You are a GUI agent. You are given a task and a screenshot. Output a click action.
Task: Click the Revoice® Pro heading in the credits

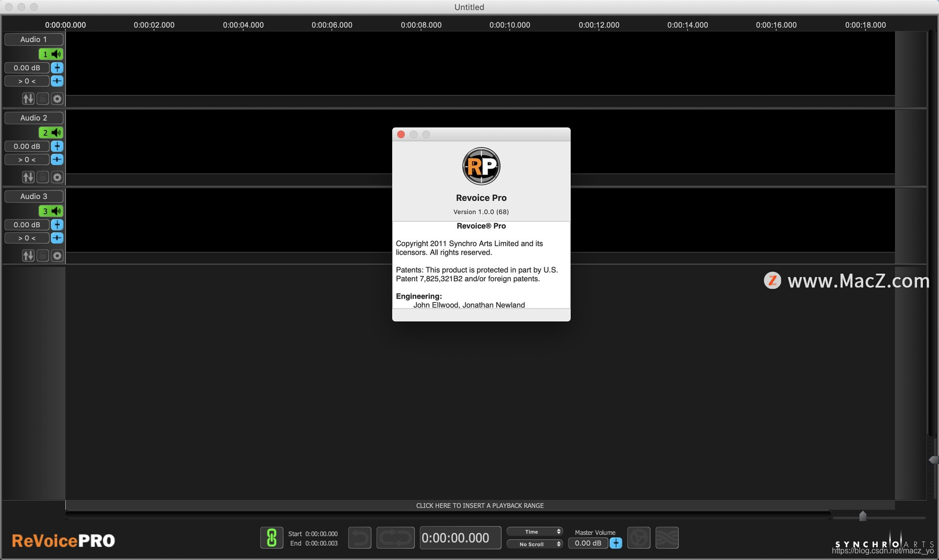pos(481,226)
